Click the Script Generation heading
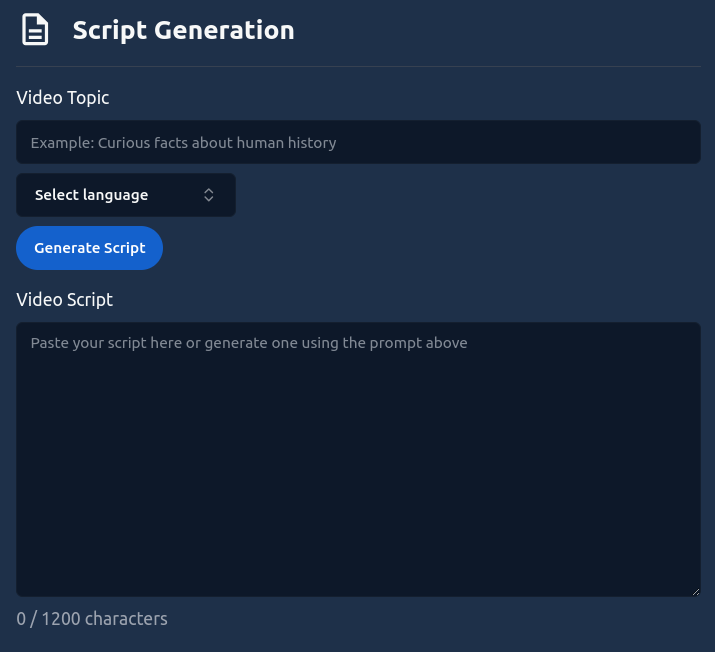The width and height of the screenshot is (715, 652). (183, 30)
